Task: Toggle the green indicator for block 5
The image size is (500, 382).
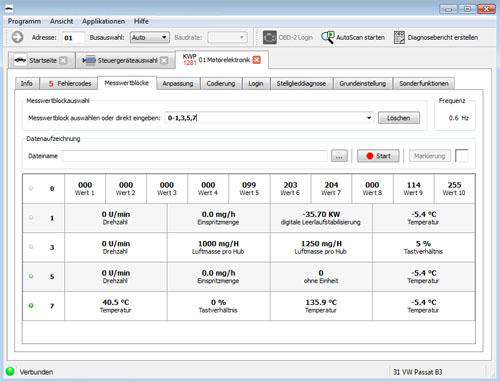Action: [x=31, y=276]
